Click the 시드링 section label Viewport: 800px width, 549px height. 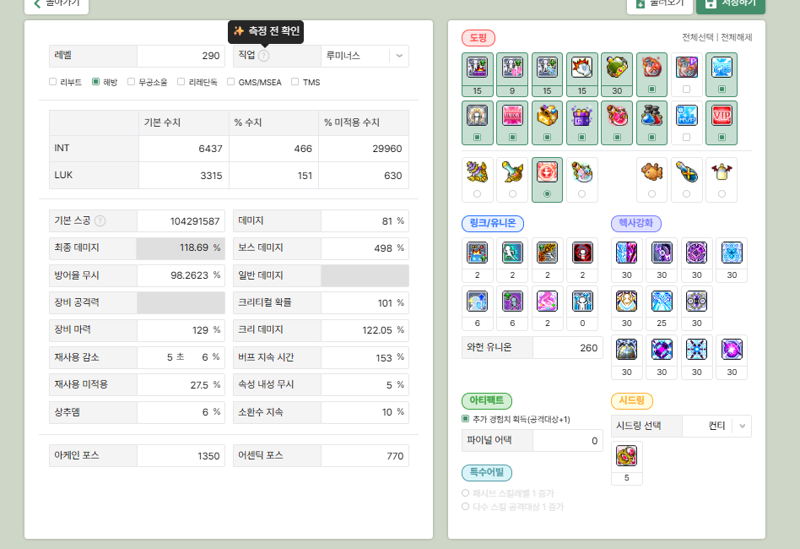[x=632, y=401]
